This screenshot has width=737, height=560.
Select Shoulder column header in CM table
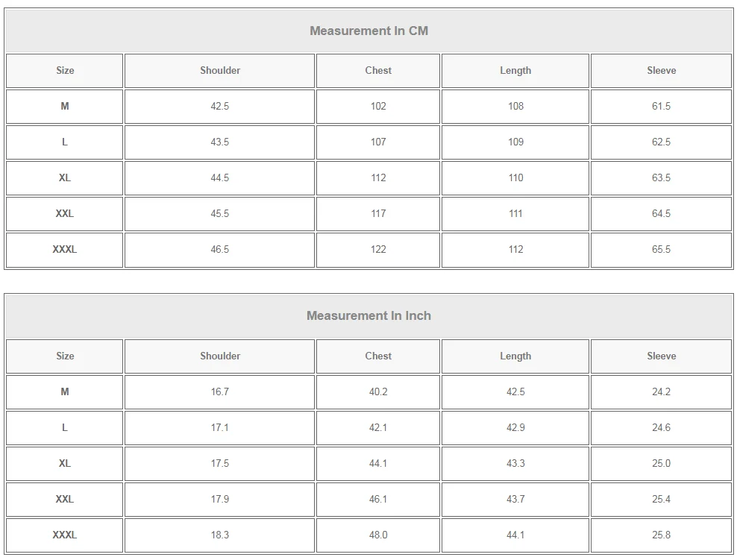[x=219, y=71]
